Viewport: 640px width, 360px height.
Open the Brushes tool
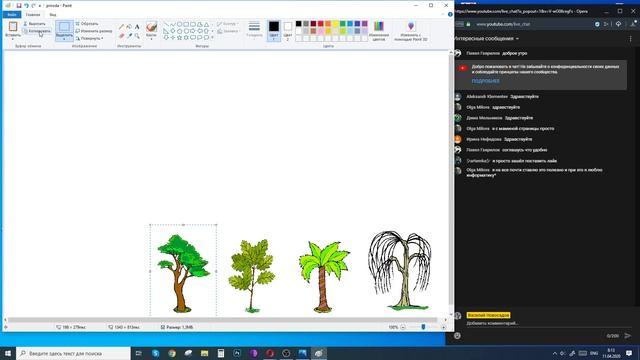[151, 27]
